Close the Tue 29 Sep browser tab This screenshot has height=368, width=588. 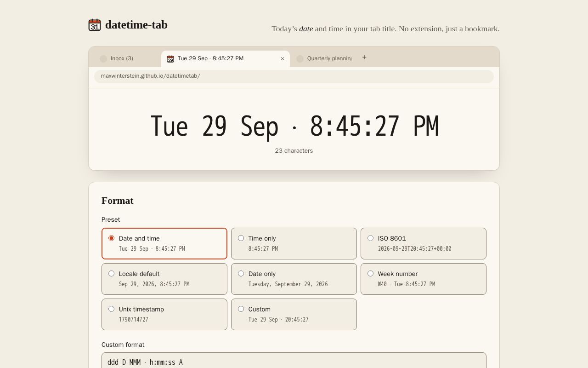(x=283, y=58)
